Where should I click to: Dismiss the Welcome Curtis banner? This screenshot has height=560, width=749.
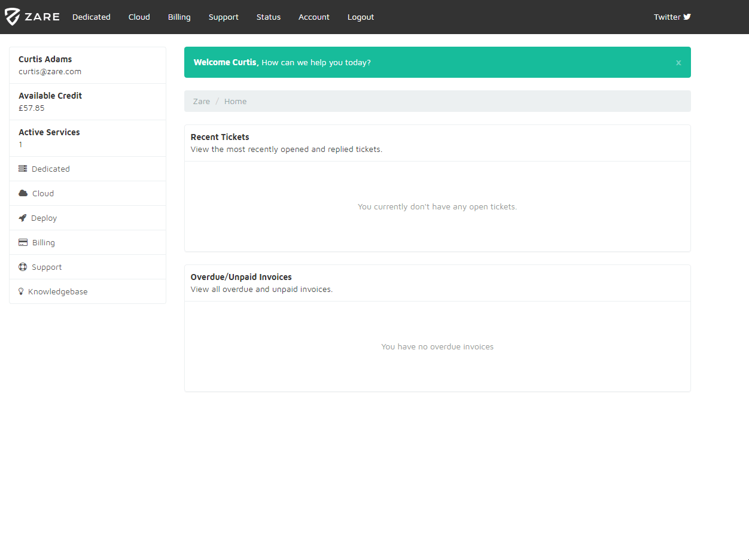coord(678,63)
